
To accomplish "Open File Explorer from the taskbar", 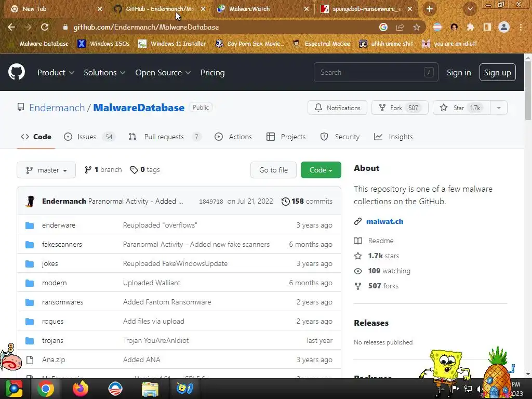I will tap(150, 389).
